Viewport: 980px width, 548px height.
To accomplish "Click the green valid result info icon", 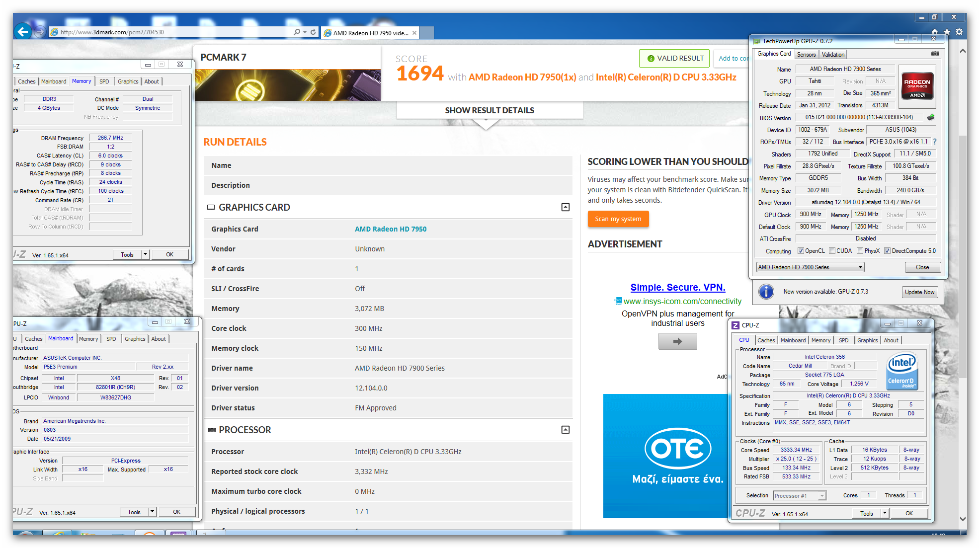I will click(651, 59).
